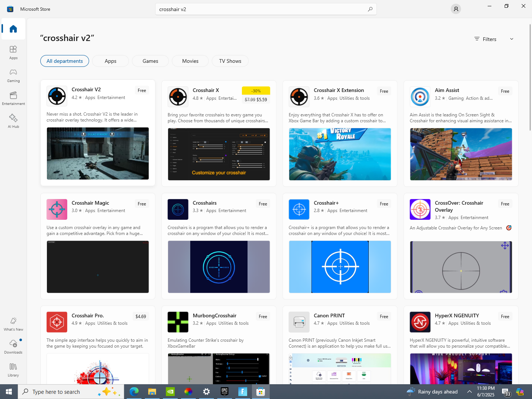Click the CrossOver Crosshair Overlay icon

pos(420,209)
